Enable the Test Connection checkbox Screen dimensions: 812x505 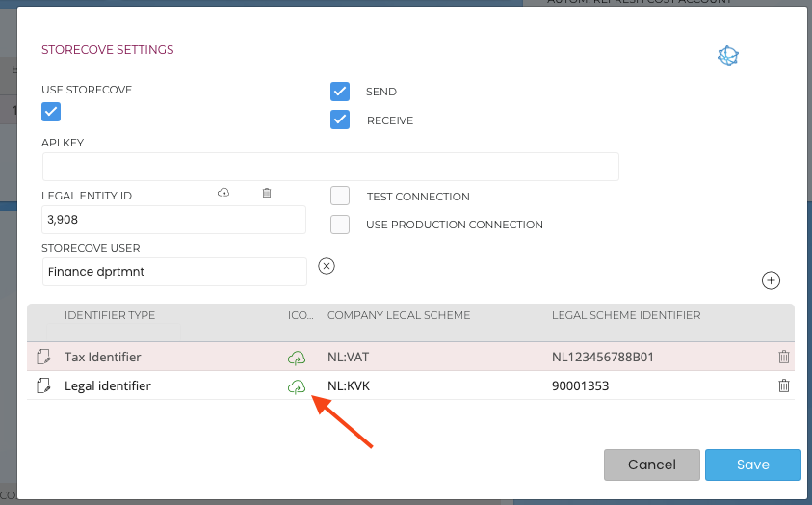339,197
